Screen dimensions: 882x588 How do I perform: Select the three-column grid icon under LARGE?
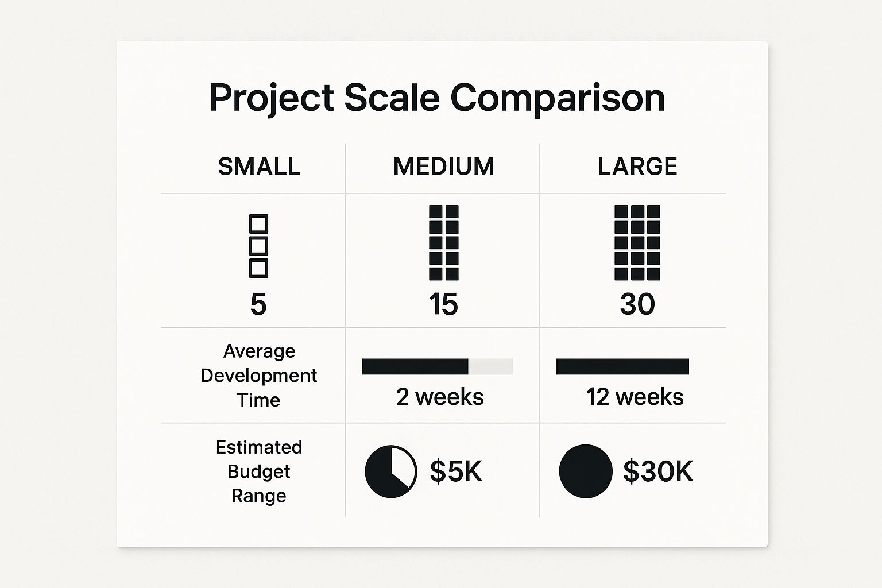[x=637, y=242]
